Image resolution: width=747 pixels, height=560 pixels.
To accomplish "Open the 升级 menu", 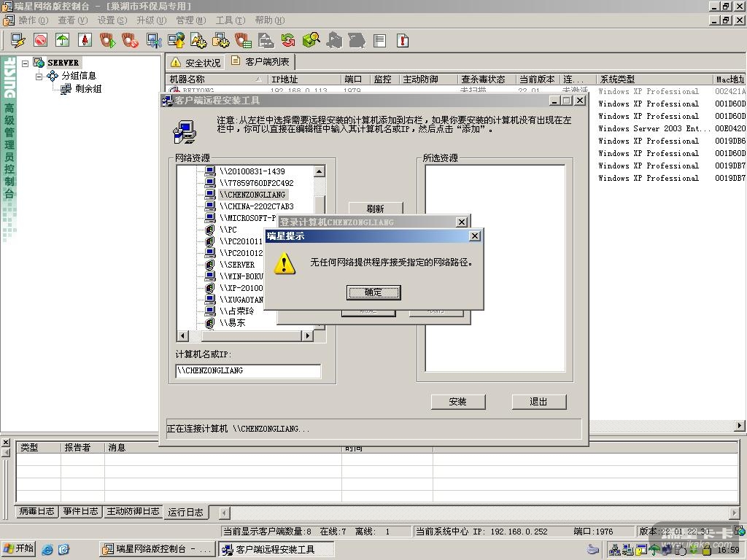I will [x=152, y=20].
